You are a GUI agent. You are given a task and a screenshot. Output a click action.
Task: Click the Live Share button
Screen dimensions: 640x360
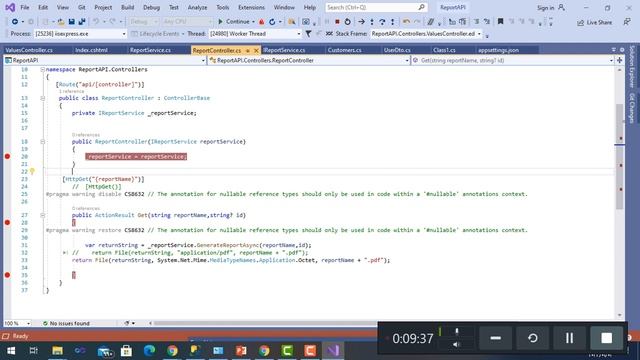(595, 22)
